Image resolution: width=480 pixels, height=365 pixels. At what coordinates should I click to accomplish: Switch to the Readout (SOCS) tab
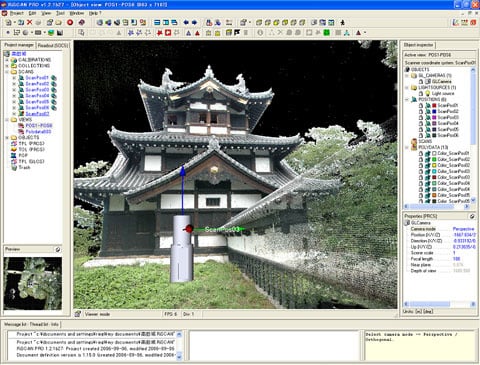tap(53, 45)
